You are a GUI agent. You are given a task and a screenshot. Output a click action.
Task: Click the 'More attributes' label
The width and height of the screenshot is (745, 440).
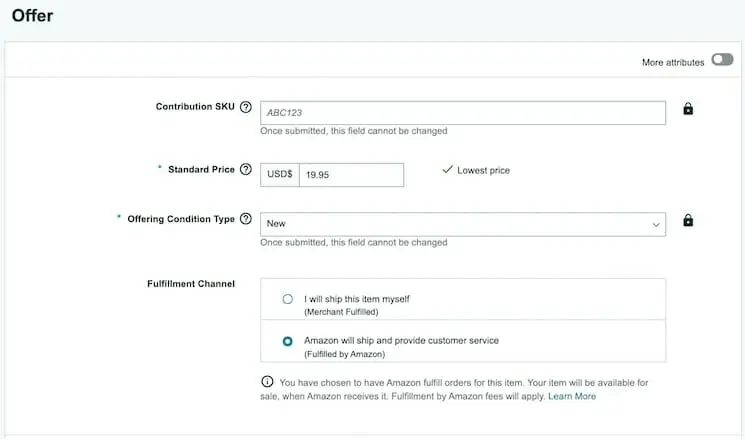pyautogui.click(x=673, y=63)
